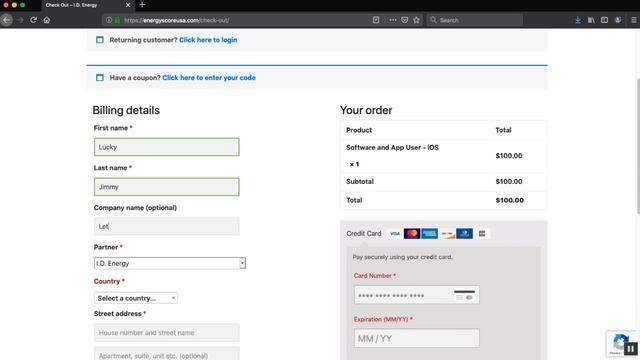Click the Card Number input field
The width and height of the screenshot is (640, 360).
[x=417, y=295]
